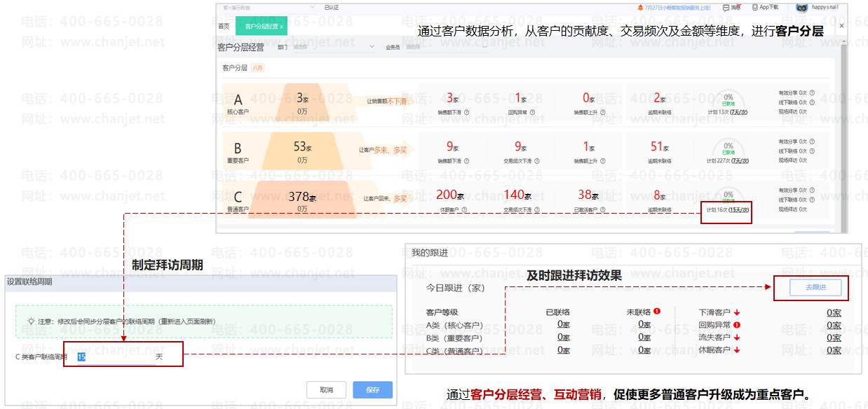Open the 休眠客户 0家 count link
Viewport: 868px width, 409px height.
click(834, 350)
